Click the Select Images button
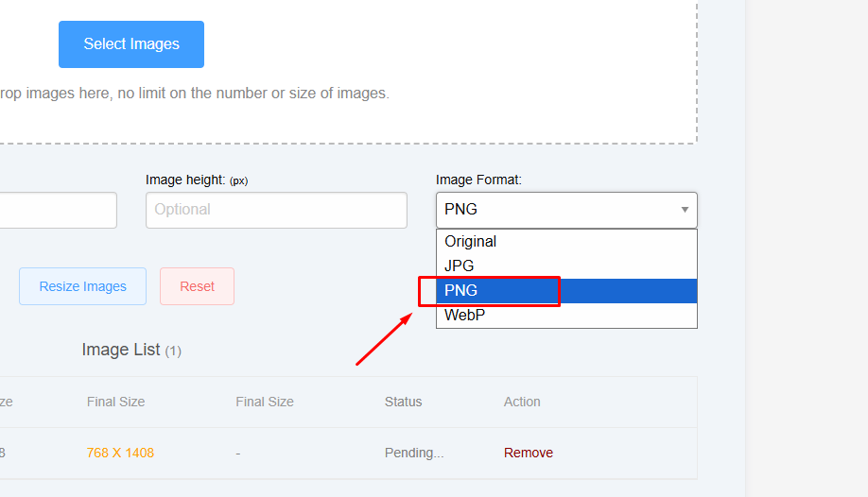 [131, 44]
